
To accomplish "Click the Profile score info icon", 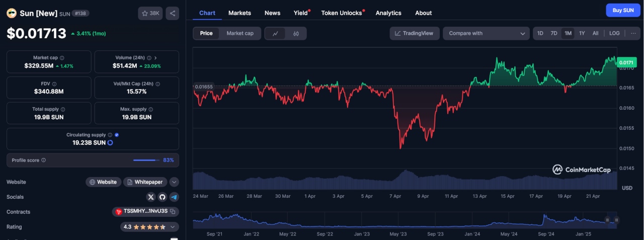I will pos(43,160).
